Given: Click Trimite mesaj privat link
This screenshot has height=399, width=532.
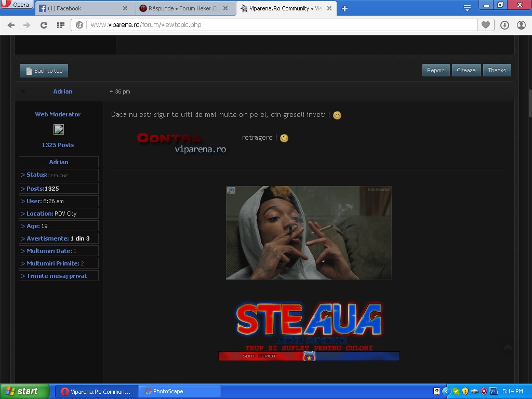Looking at the screenshot, I should (x=59, y=276).
